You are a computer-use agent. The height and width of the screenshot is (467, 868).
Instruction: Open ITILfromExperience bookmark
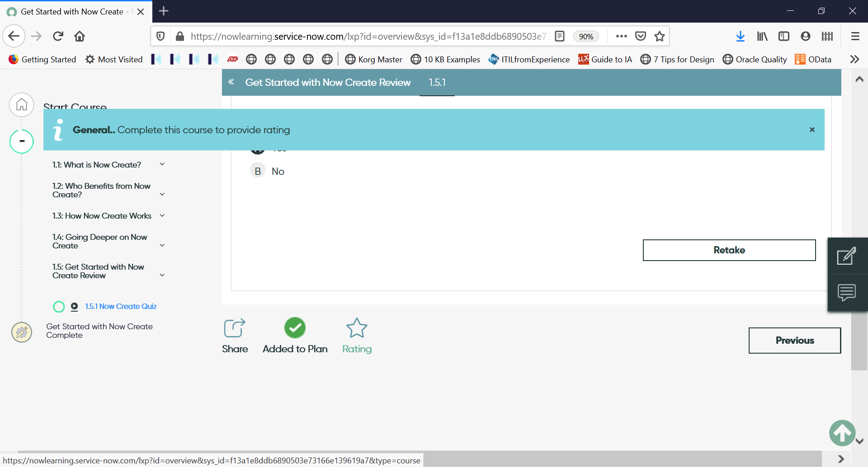(x=529, y=59)
